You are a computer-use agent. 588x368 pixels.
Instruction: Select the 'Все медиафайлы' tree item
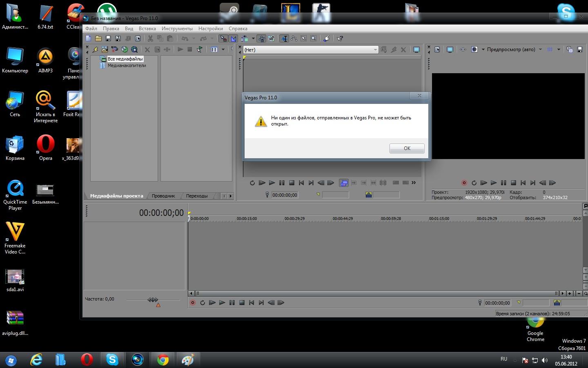click(125, 59)
